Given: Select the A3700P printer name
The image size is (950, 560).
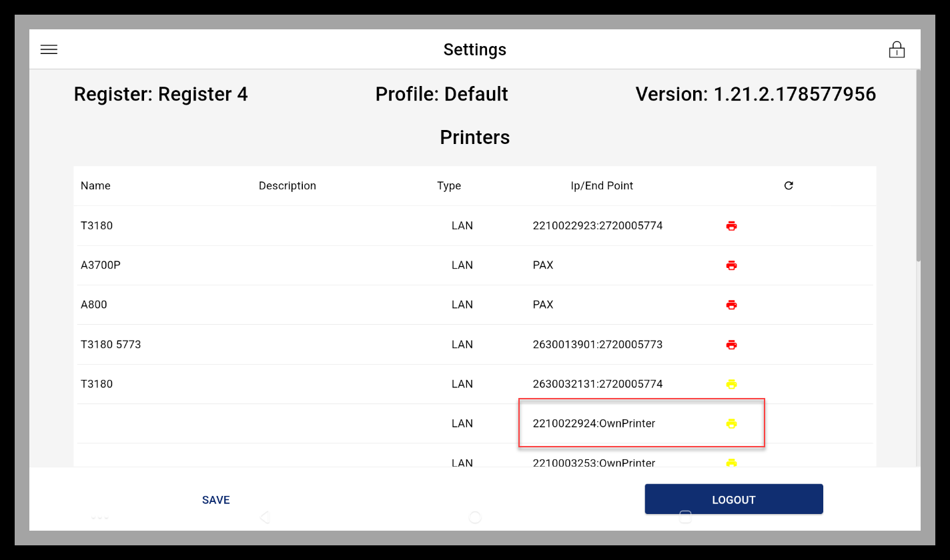Looking at the screenshot, I should pos(101,265).
